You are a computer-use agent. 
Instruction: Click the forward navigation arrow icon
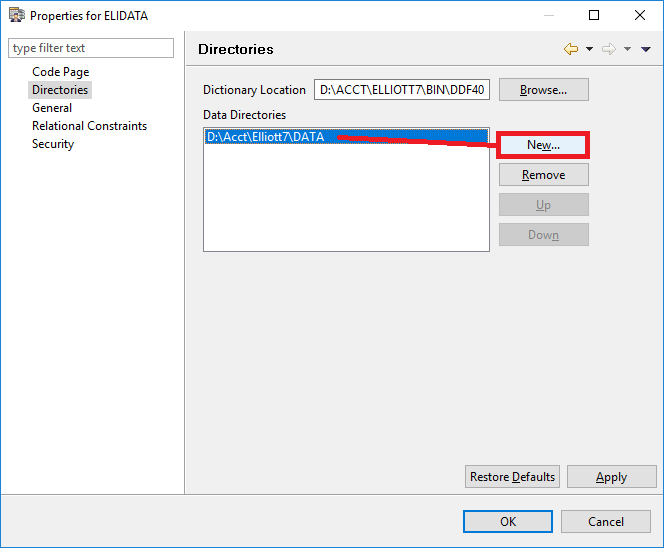point(609,49)
